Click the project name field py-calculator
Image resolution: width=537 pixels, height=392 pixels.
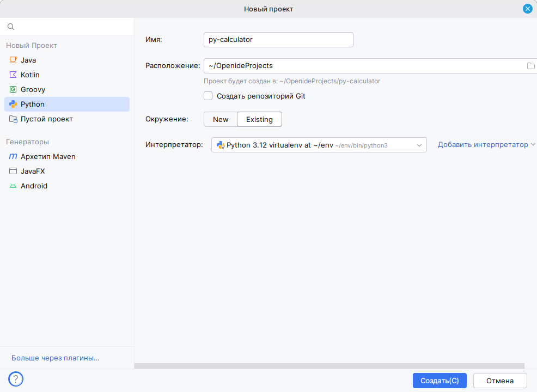[278, 40]
